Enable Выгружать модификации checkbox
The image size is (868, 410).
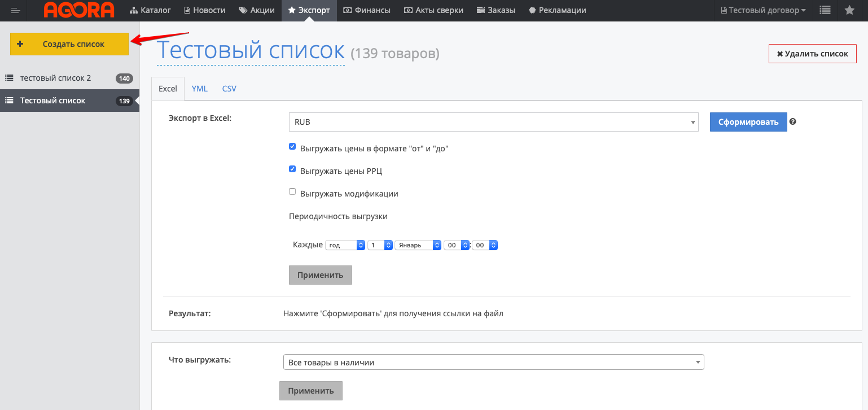pyautogui.click(x=292, y=191)
